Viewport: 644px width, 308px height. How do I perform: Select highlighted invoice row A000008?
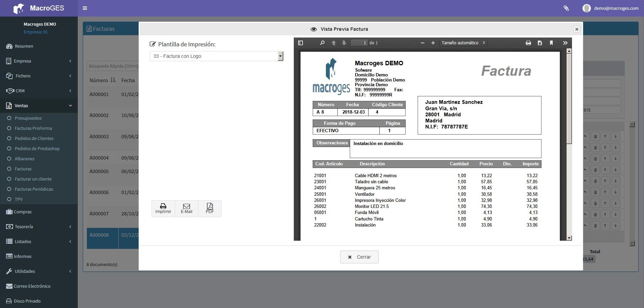tap(113, 238)
